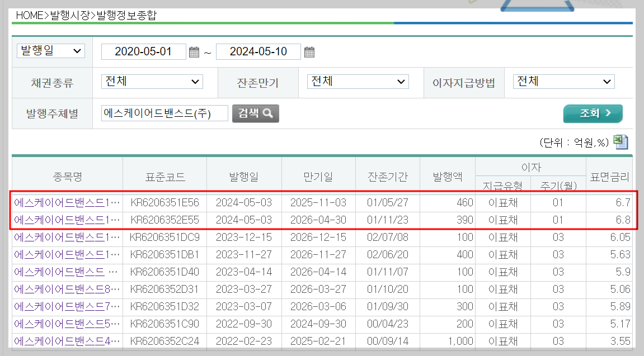Expand the 발행일 date type dropdown

(51, 51)
